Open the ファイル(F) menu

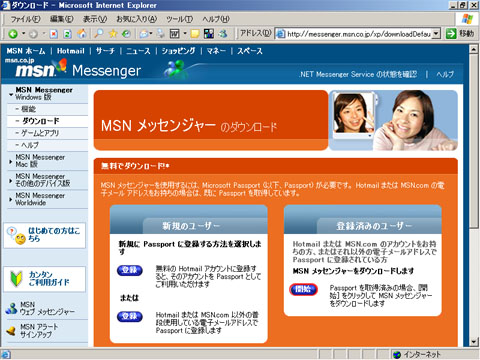pyautogui.click(x=25, y=19)
